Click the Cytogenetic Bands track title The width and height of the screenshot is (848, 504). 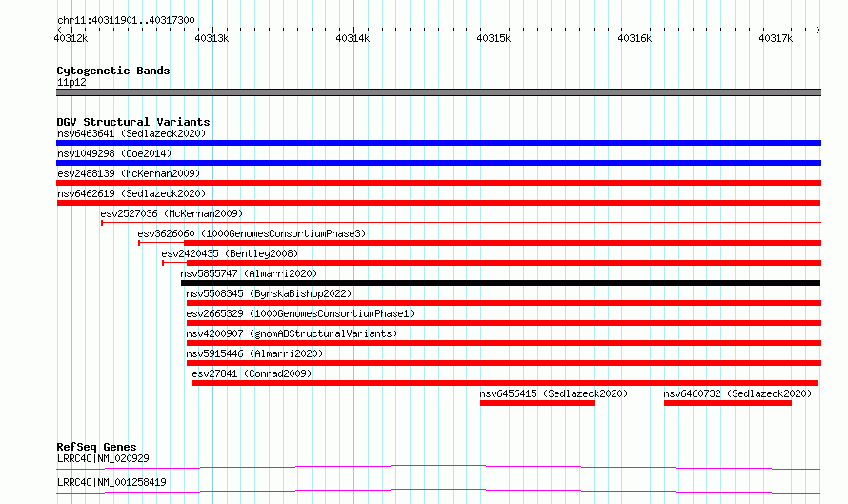point(113,71)
